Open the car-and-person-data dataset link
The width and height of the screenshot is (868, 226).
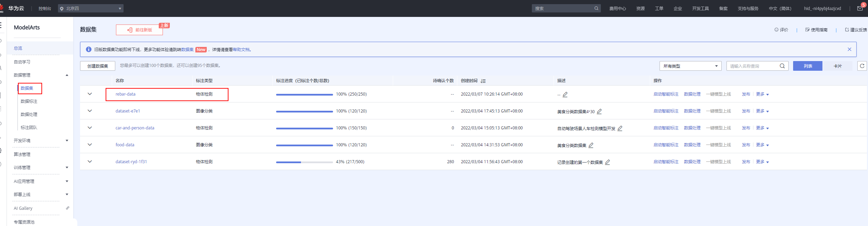pyautogui.click(x=135, y=128)
